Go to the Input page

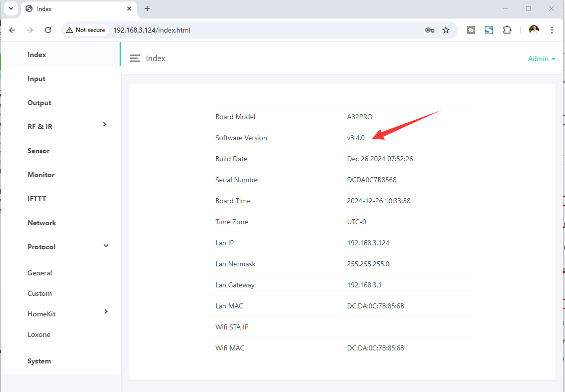[37, 79]
